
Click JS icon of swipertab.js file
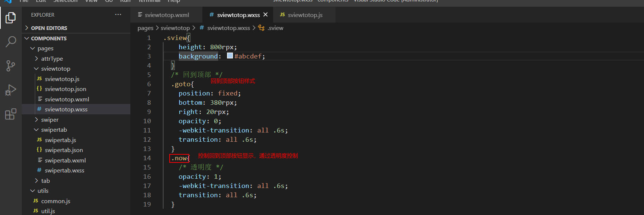pyautogui.click(x=39, y=140)
